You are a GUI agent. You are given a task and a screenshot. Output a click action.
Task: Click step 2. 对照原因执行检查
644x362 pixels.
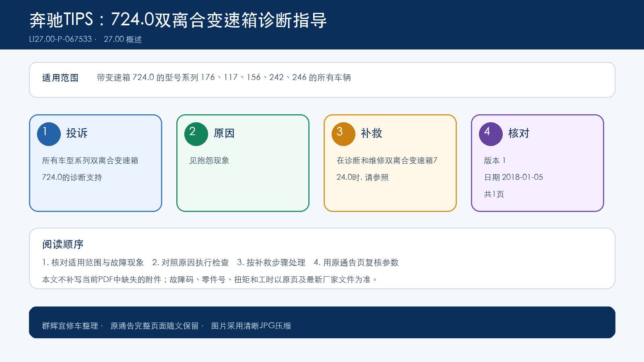point(190,263)
